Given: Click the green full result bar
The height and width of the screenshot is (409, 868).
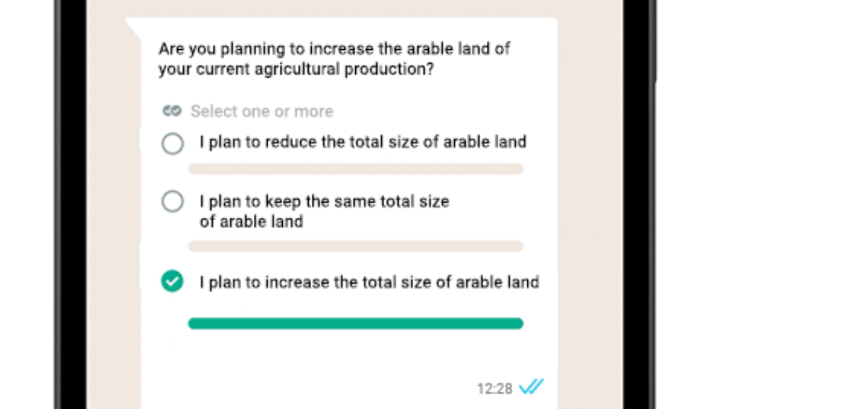Looking at the screenshot, I should click(356, 324).
